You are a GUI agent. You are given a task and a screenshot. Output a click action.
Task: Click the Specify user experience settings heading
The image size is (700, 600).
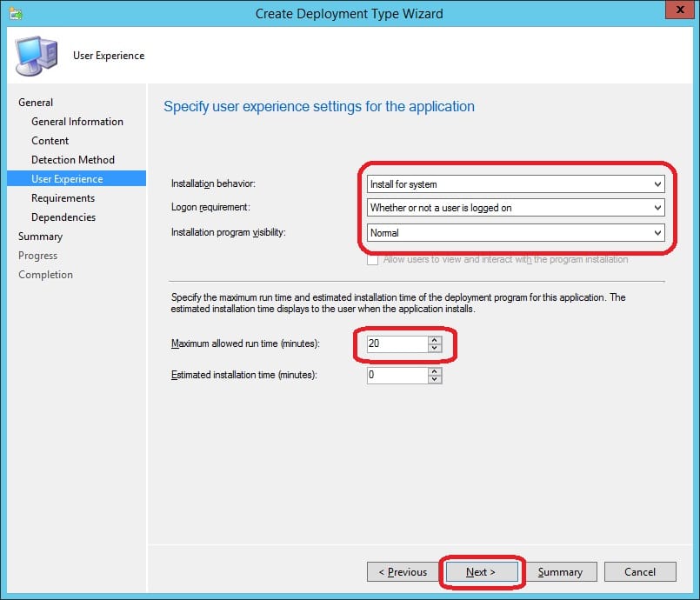click(x=319, y=107)
